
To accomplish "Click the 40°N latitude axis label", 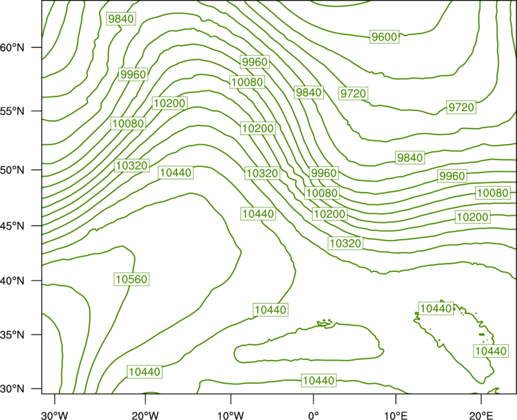I will [12, 280].
